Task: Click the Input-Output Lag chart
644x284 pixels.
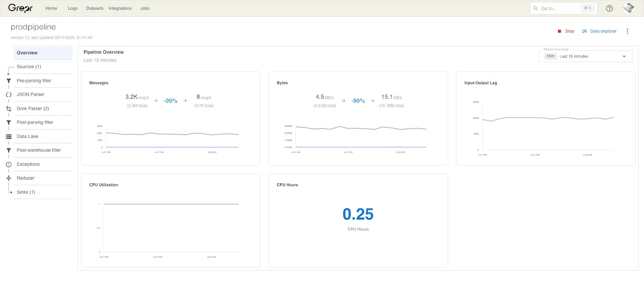Action: tap(545, 128)
